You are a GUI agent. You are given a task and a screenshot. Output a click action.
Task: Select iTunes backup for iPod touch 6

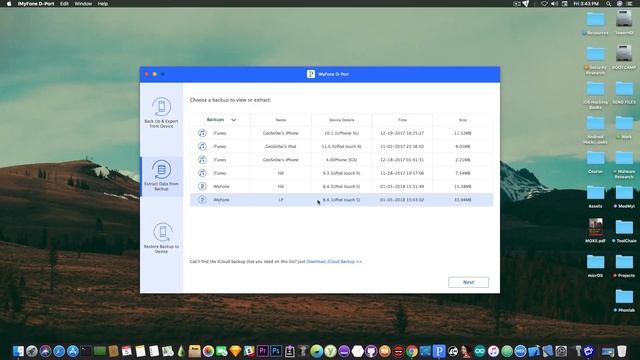click(x=341, y=146)
